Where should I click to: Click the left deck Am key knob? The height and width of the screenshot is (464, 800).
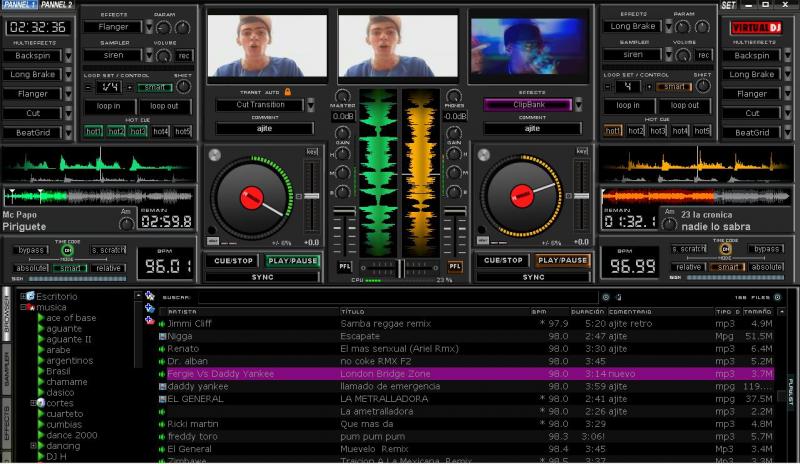point(126,223)
